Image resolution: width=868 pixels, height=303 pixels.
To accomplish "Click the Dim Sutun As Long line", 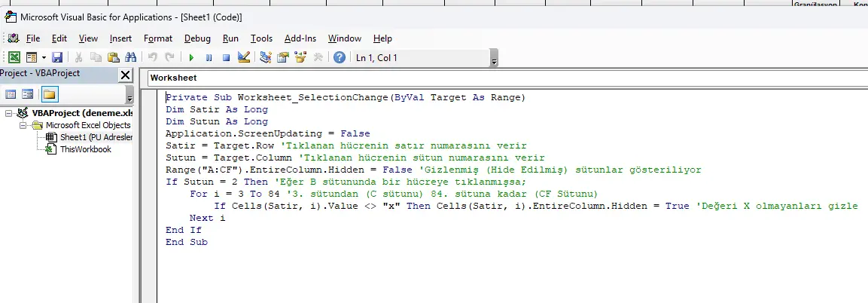I will click(217, 122).
